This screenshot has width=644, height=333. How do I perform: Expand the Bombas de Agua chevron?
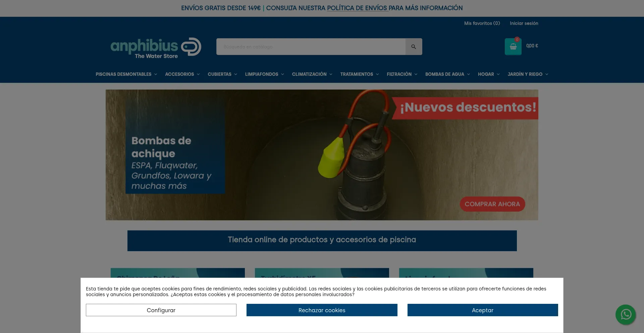[x=469, y=74]
